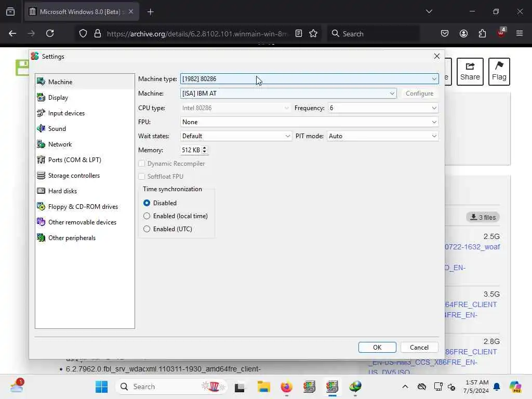Open Windows Start menu
The height and width of the screenshot is (399, 532).
click(x=101, y=387)
